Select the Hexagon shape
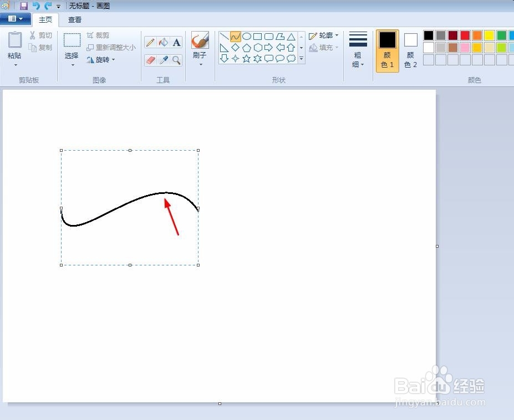Image resolution: width=514 pixels, height=420 pixels. click(x=258, y=48)
